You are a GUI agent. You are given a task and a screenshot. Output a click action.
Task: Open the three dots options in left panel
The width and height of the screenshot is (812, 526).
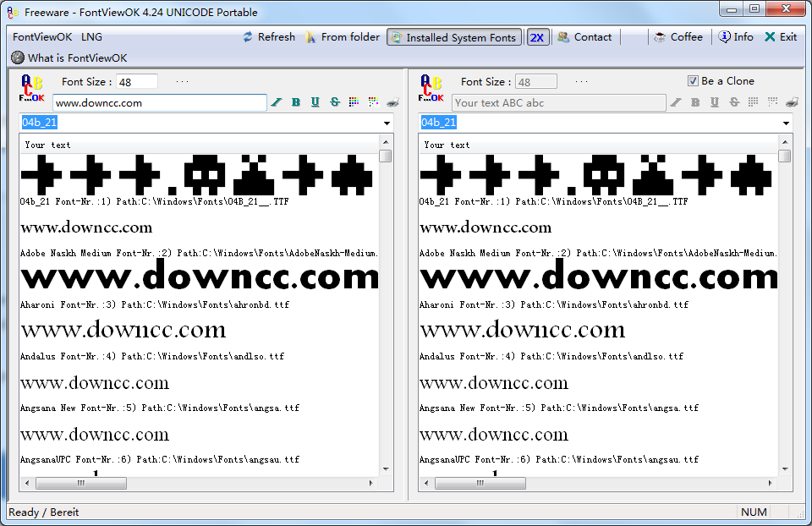pos(182,82)
